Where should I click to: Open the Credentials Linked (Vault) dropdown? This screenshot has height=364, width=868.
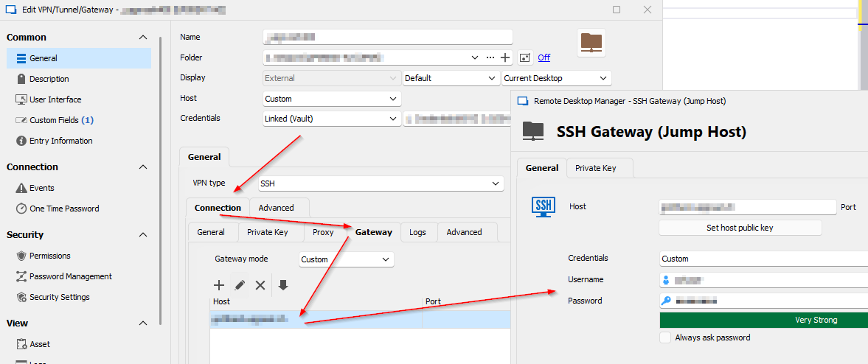(x=332, y=119)
